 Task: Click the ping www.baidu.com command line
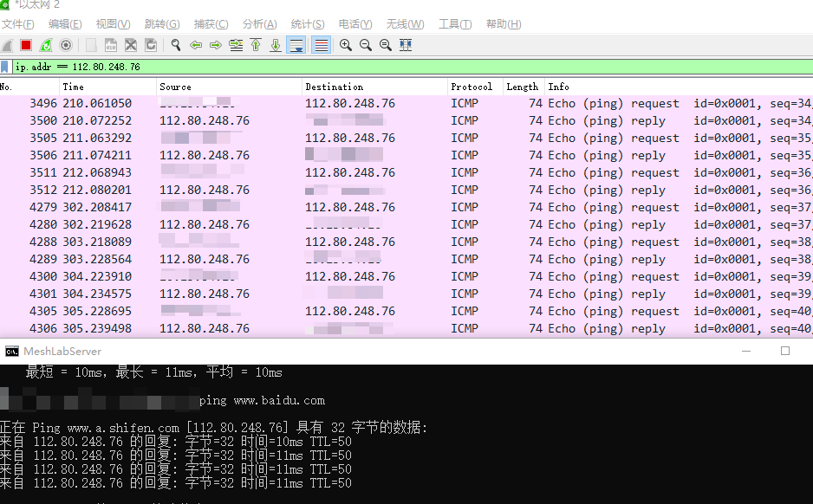tap(262, 400)
